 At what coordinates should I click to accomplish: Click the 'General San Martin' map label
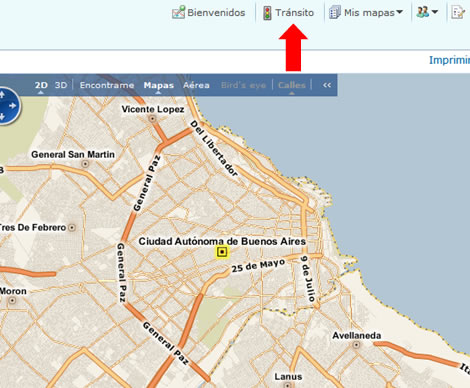coord(73,155)
